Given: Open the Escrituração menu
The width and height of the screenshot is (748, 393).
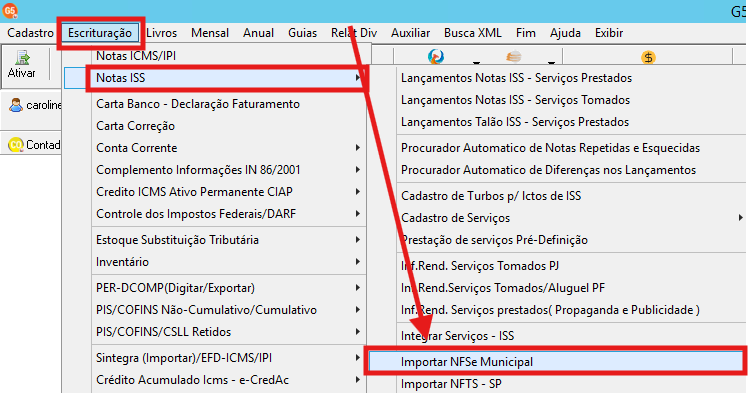Looking at the screenshot, I should coord(100,33).
